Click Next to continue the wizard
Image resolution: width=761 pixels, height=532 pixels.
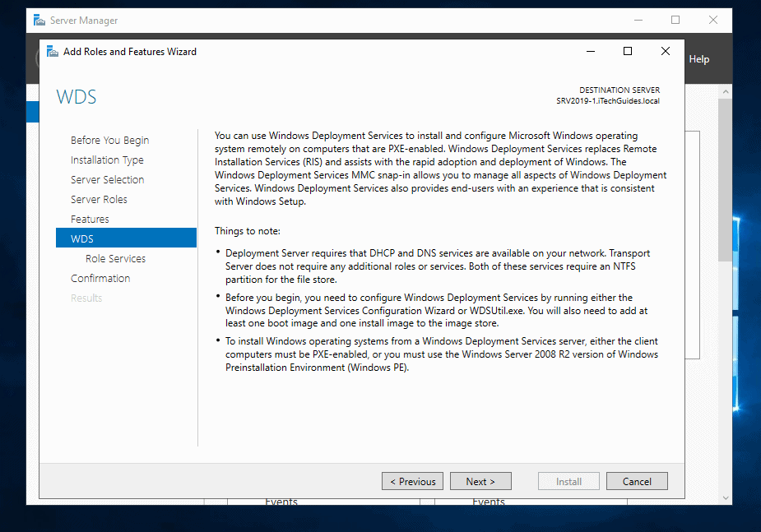coord(480,482)
